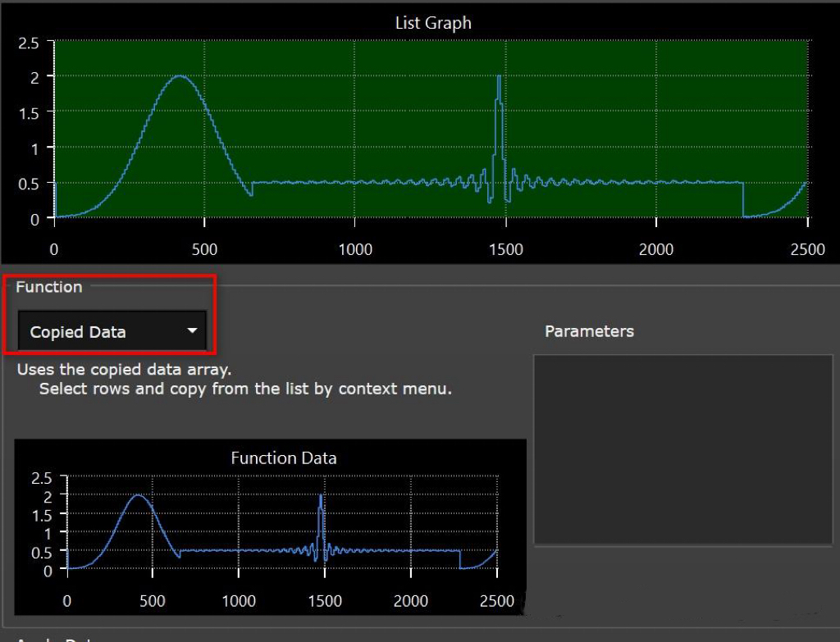Click the 'Select rows and copy' hint line
Viewport: 840px width, 642px height.
pos(245,389)
